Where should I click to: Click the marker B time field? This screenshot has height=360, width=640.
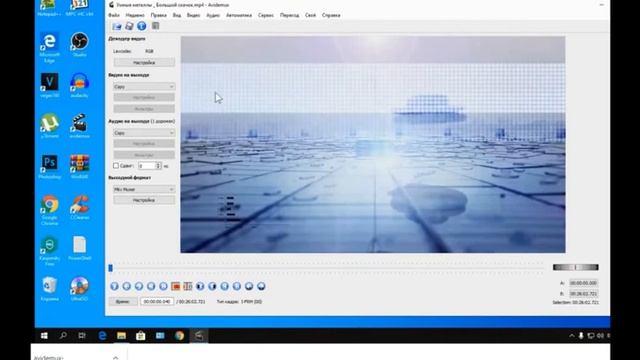pyautogui.click(x=583, y=293)
